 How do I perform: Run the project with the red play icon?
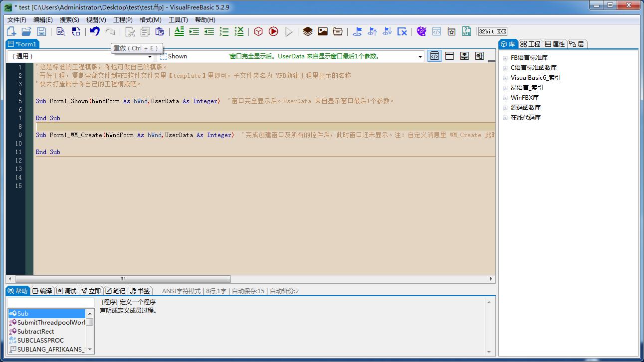click(x=273, y=31)
